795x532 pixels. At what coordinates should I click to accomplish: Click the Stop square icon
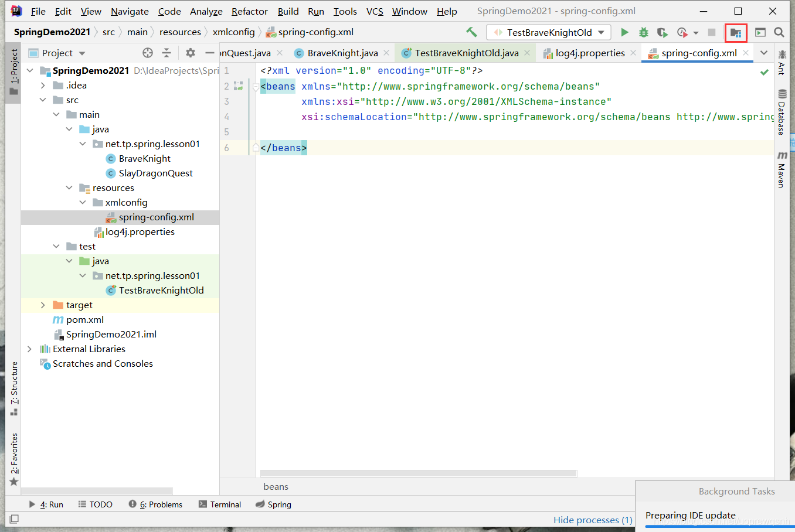tap(712, 32)
